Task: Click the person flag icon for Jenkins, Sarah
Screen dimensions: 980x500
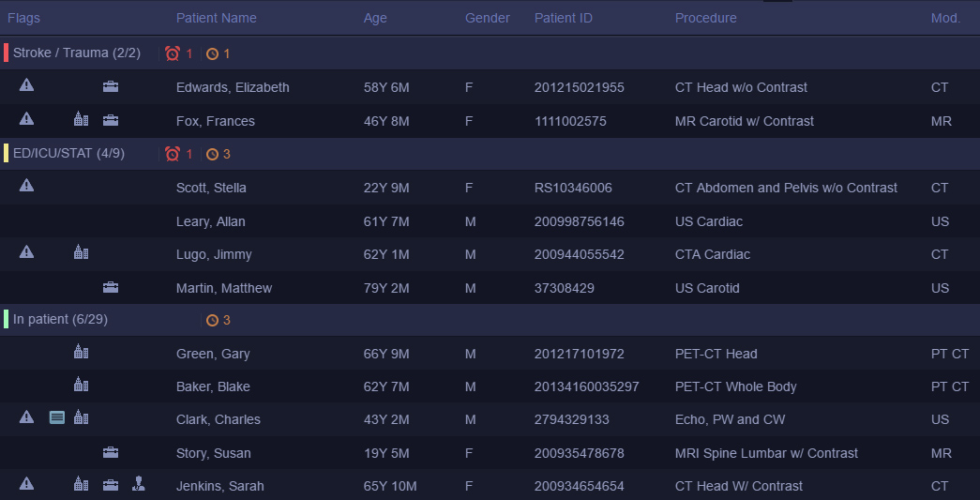Action: (139, 483)
